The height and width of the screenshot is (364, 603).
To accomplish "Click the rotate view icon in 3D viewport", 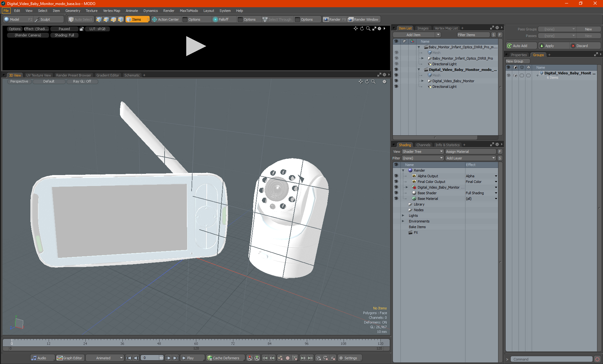I will click(x=367, y=82).
